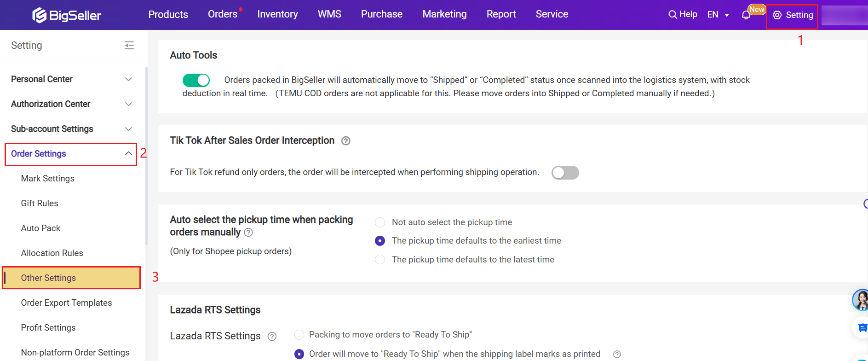Click the Setting gear icon
Viewport: 868px width, 361px height.
[777, 15]
